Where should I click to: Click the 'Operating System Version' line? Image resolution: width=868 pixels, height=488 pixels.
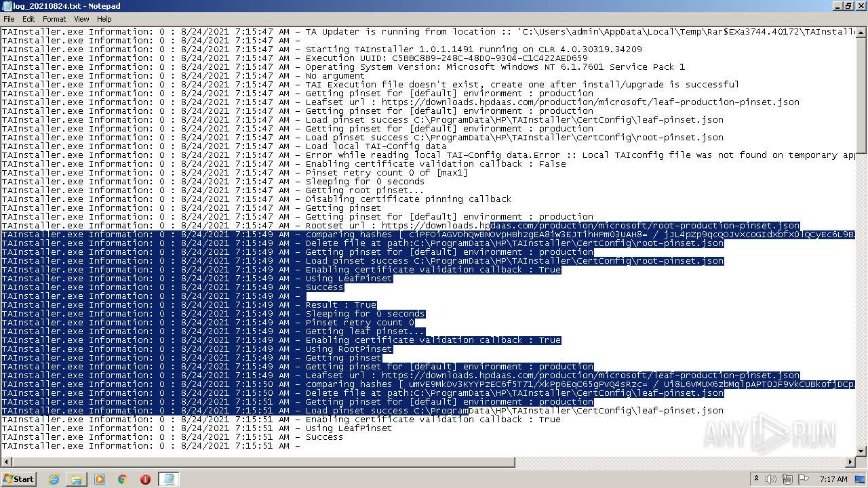pos(343,67)
